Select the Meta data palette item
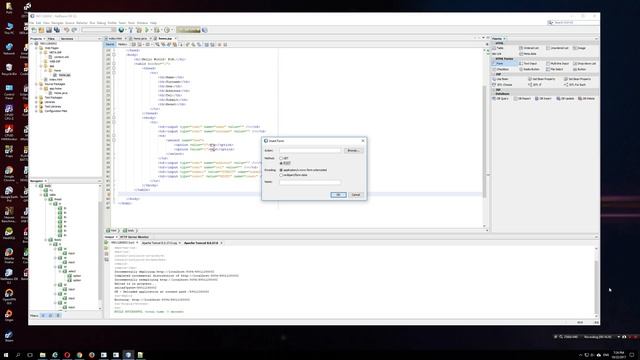 point(529,53)
